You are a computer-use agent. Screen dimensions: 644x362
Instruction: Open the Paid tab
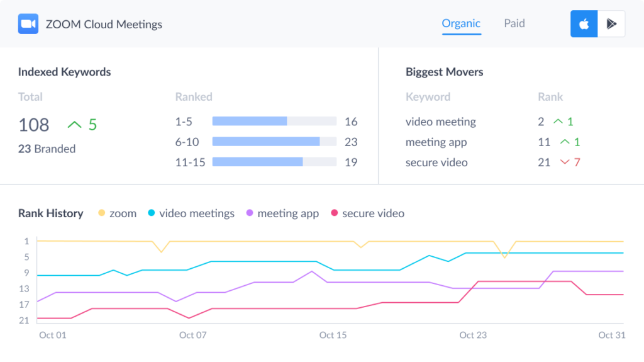pos(514,23)
